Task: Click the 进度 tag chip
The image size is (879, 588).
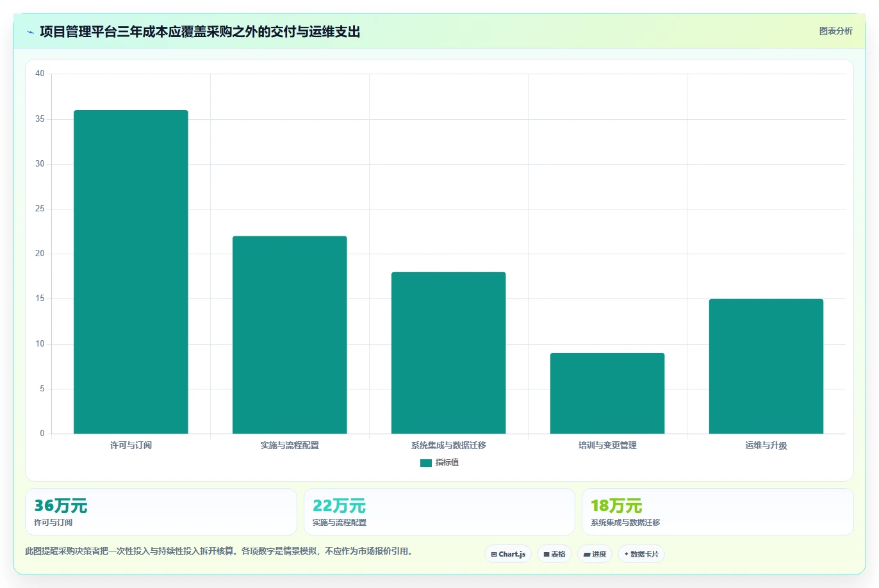Action: point(595,554)
